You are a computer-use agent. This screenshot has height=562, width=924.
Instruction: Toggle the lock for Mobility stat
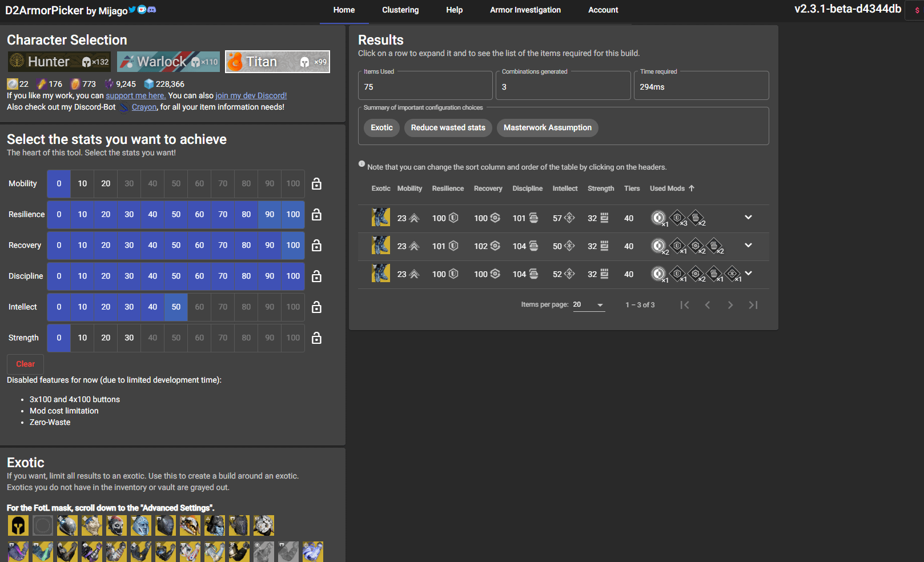[x=316, y=184]
